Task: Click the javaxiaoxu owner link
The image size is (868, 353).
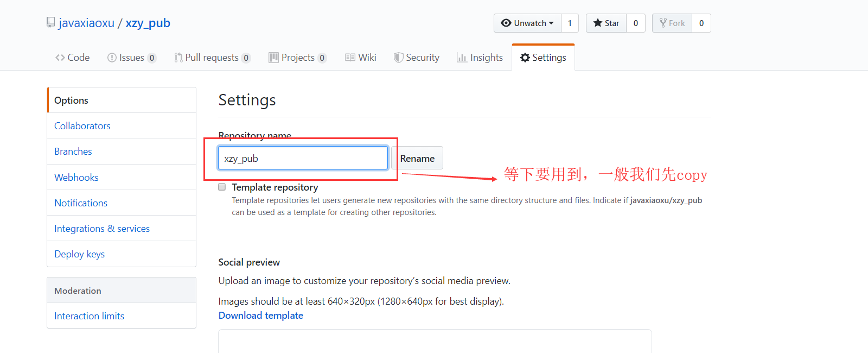Action: coord(87,23)
